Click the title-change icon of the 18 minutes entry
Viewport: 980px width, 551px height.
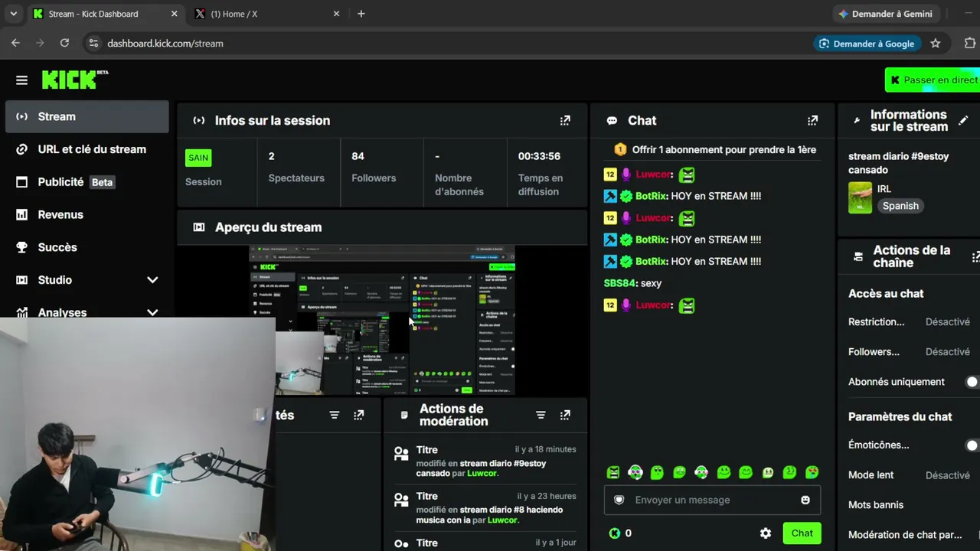point(401,453)
